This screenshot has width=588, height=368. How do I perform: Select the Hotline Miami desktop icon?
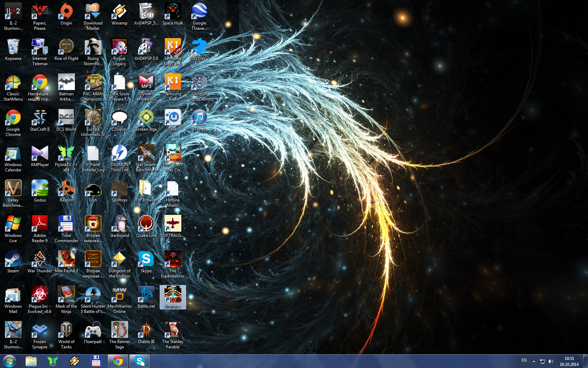point(173,193)
